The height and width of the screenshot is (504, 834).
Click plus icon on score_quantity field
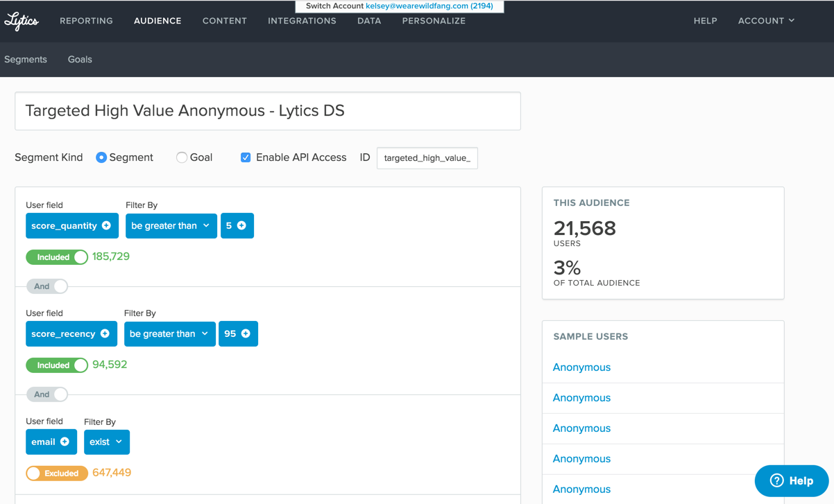106,225
